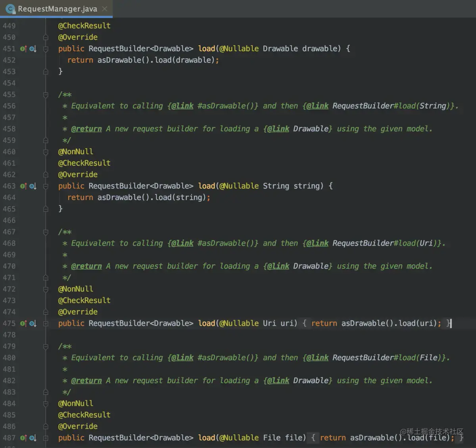Click the @Override annotation on line 462

[x=78, y=175]
